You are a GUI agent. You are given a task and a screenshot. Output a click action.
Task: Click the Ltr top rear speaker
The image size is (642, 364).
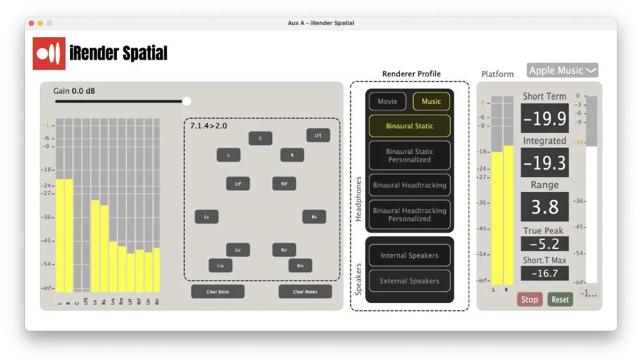(x=238, y=250)
